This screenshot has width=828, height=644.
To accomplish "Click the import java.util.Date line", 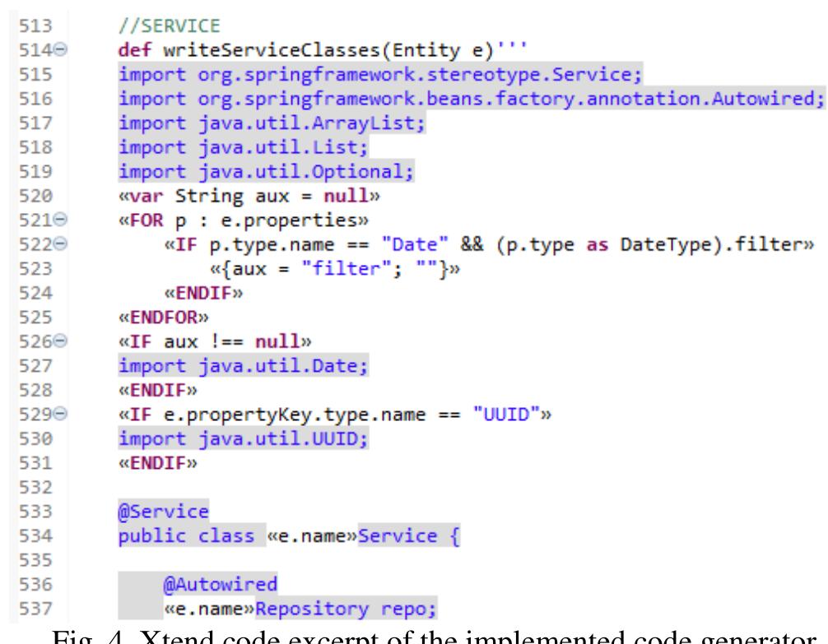I will 243,366.
